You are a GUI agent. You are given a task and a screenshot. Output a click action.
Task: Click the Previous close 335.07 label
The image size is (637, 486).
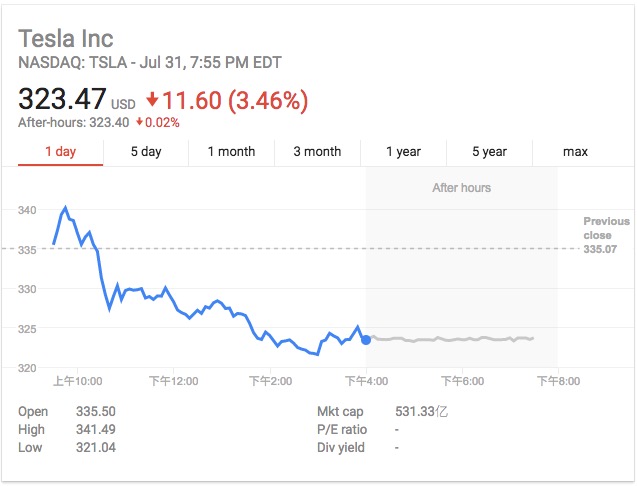point(606,235)
